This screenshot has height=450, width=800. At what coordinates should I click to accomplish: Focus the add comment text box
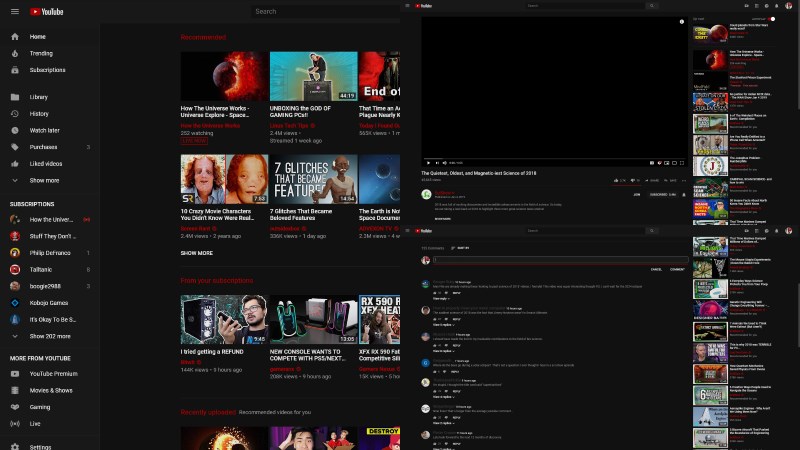(x=560, y=260)
